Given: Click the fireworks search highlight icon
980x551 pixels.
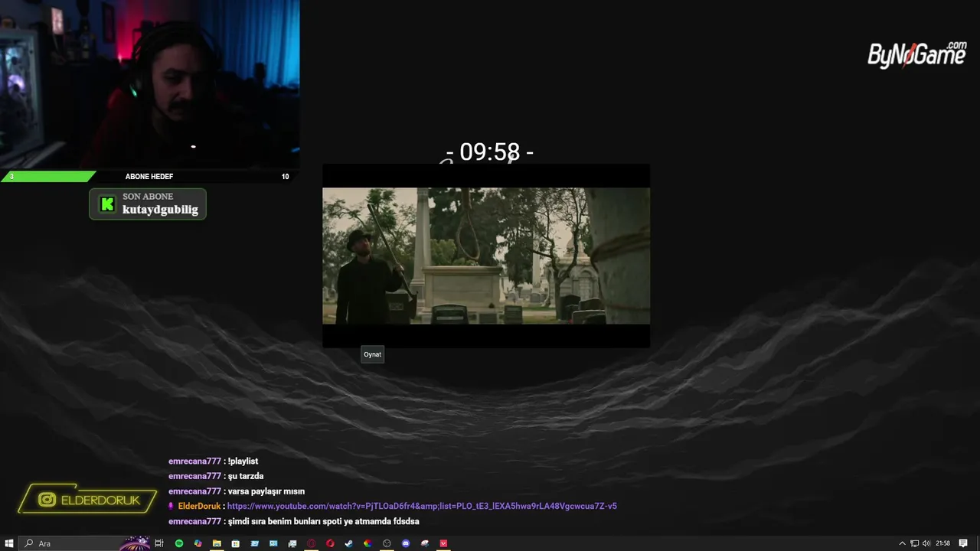Looking at the screenshot, I should (136, 543).
